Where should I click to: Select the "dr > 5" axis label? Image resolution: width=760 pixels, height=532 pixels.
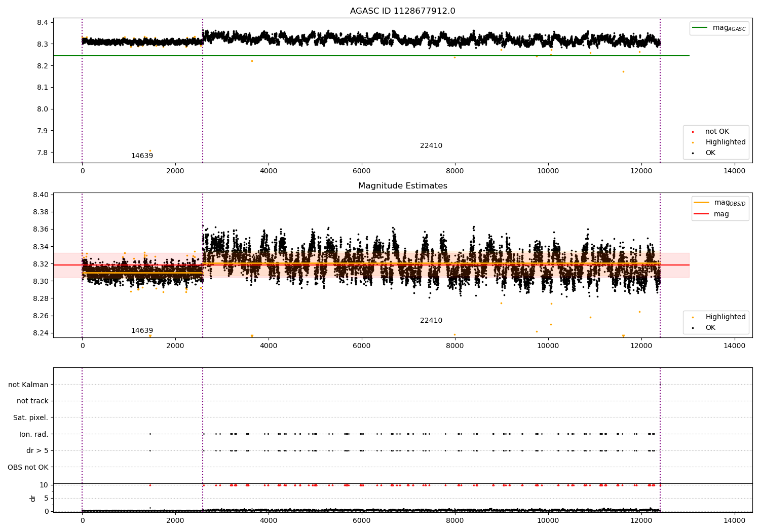point(37,451)
